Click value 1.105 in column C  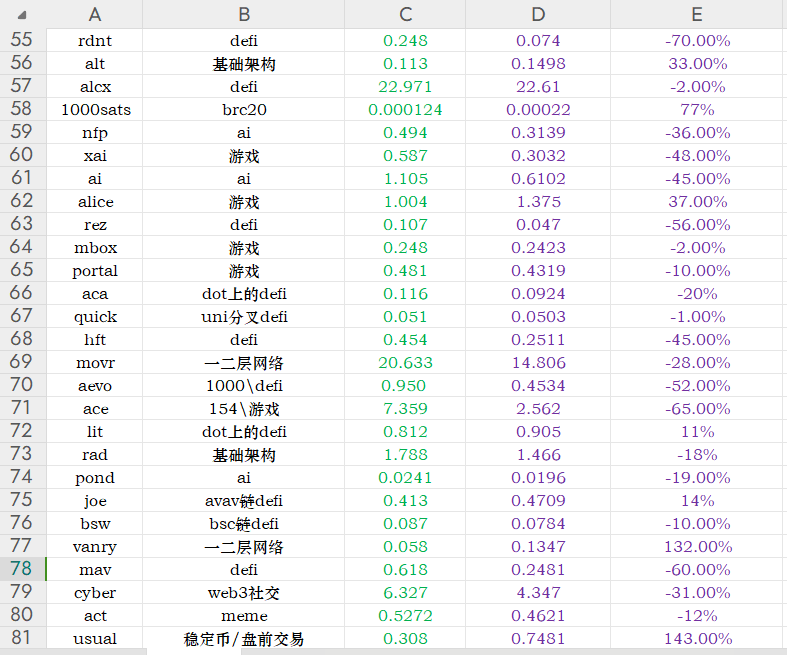(405, 179)
